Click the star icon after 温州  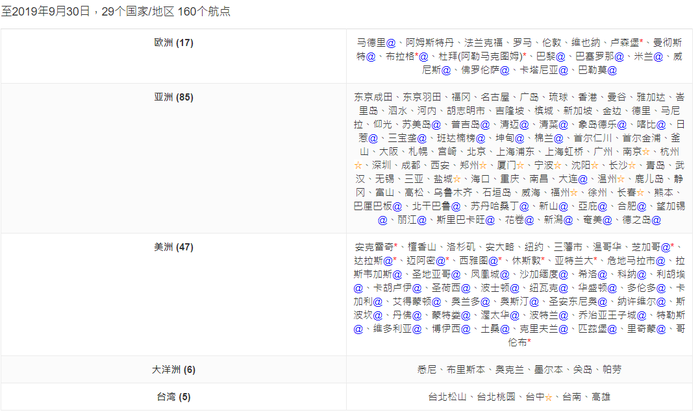click(621, 179)
